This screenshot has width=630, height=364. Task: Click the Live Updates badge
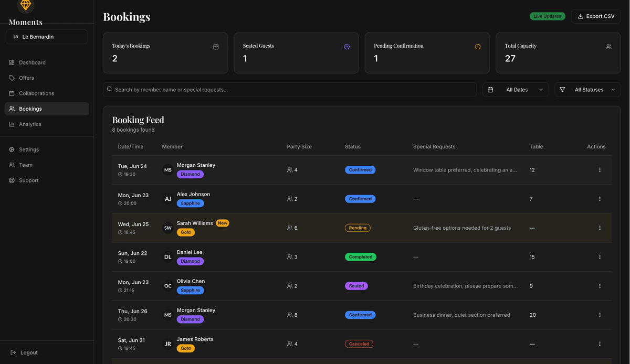tap(547, 16)
